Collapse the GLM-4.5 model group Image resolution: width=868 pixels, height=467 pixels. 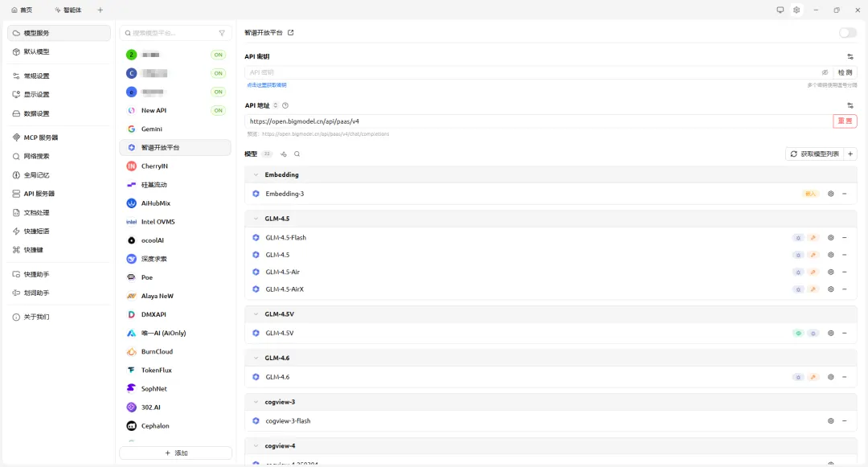(256, 219)
